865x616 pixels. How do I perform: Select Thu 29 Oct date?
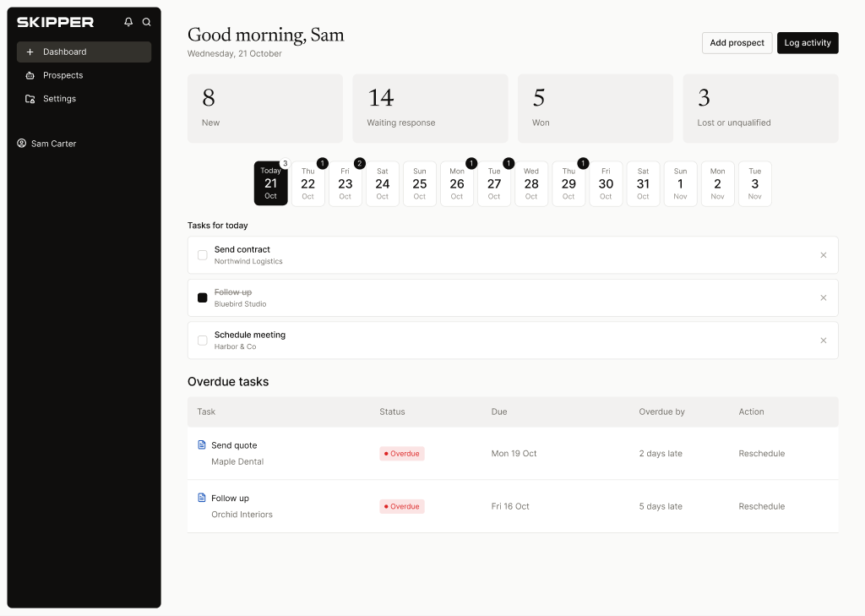tap(569, 184)
